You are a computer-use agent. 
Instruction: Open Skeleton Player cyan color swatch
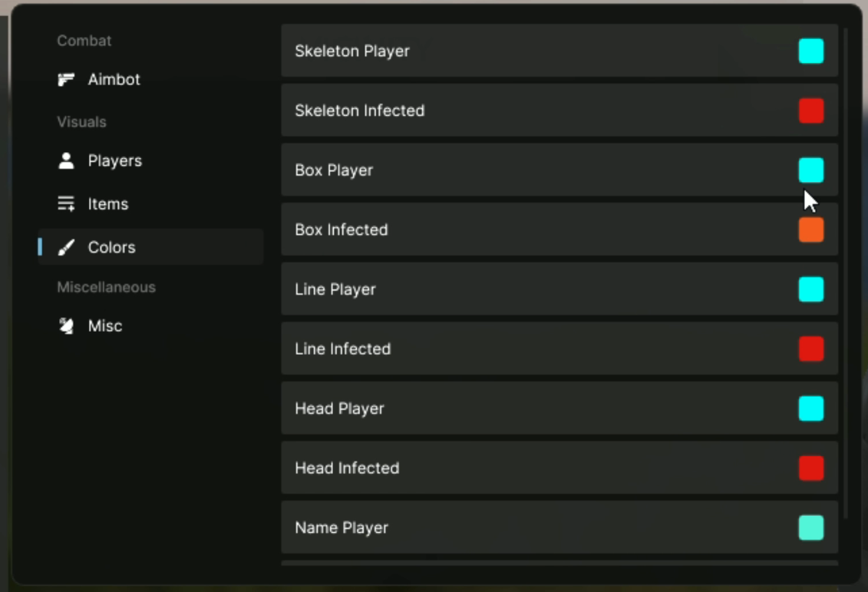(810, 51)
